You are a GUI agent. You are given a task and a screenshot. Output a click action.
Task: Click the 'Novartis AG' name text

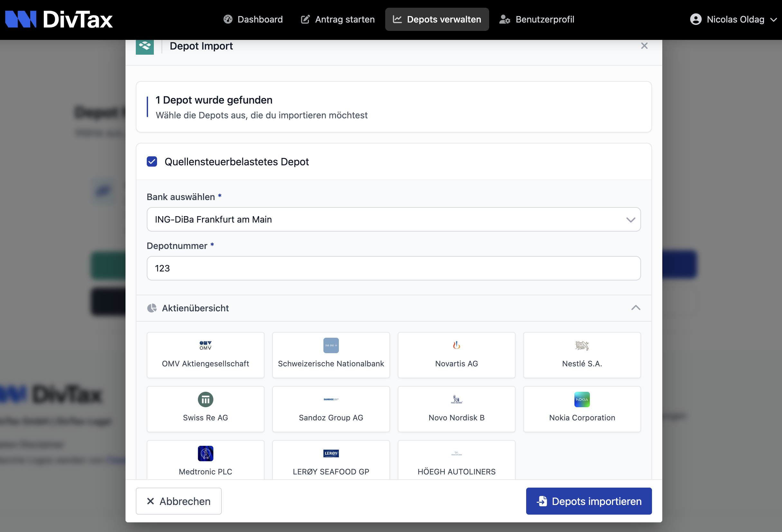(x=457, y=363)
